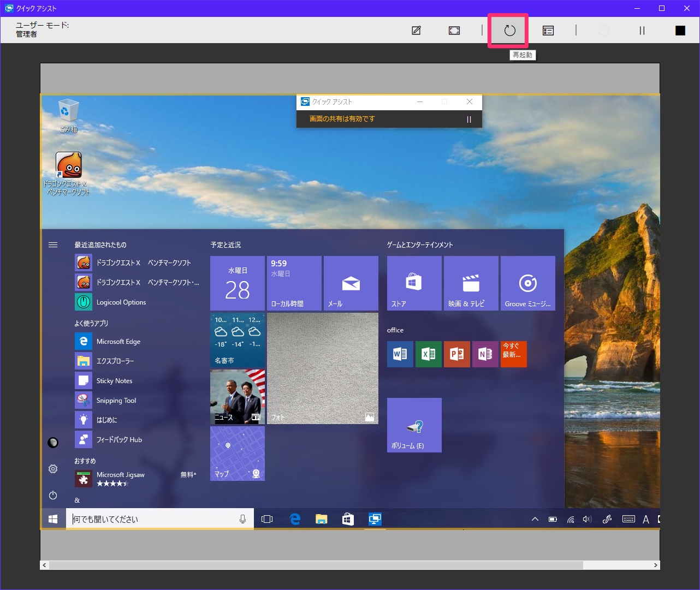
Task: Click the microphone icon in search box
Action: (x=242, y=519)
